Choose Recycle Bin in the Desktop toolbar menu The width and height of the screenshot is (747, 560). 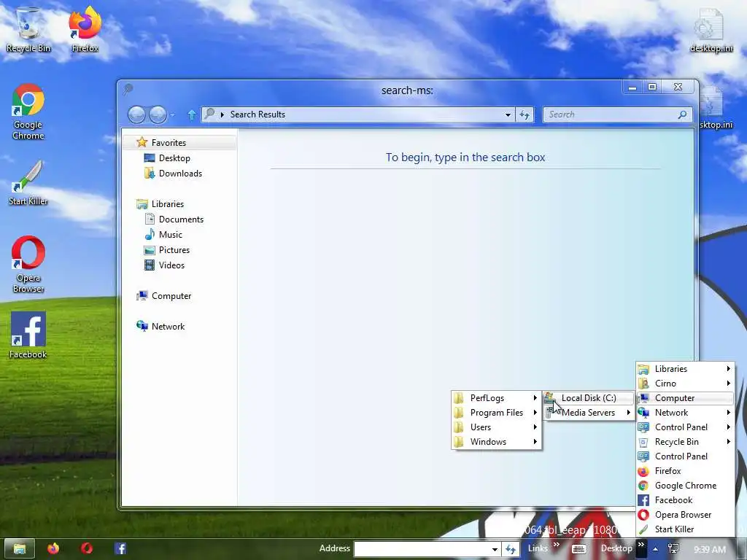(x=685, y=442)
